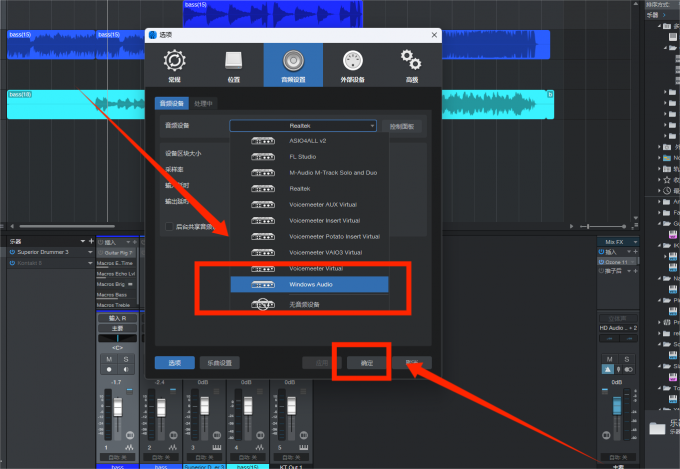Open the HD Audio output selector
The width and height of the screenshot is (680, 469).
coord(618,328)
